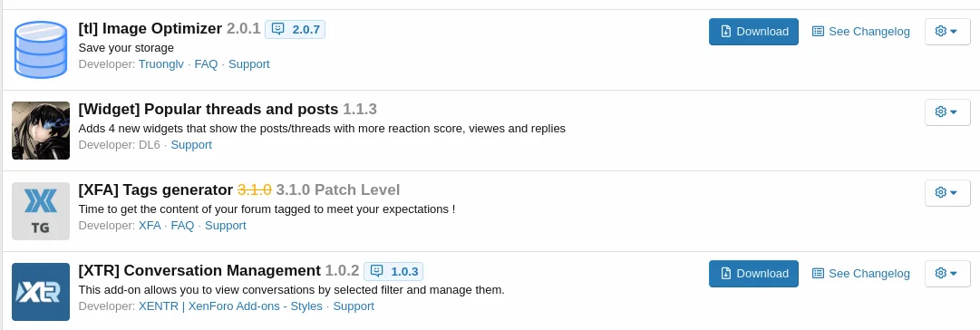
Task: Click the Popular threads add-on avatar image
Action: tap(41, 131)
